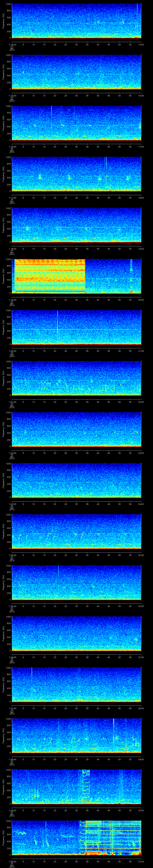Click the '22:00' end time label
Image resolution: width=153 pixels, height=868 pixels.
tap(141, 402)
